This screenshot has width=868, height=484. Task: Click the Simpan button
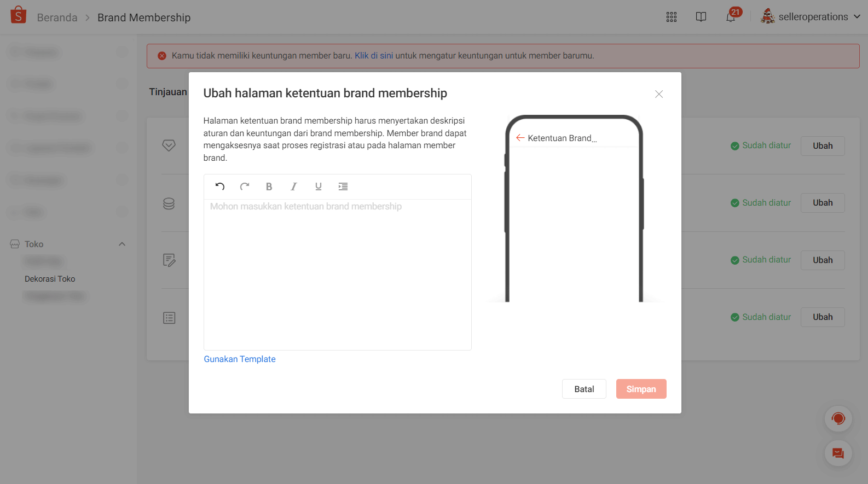pyautogui.click(x=641, y=389)
